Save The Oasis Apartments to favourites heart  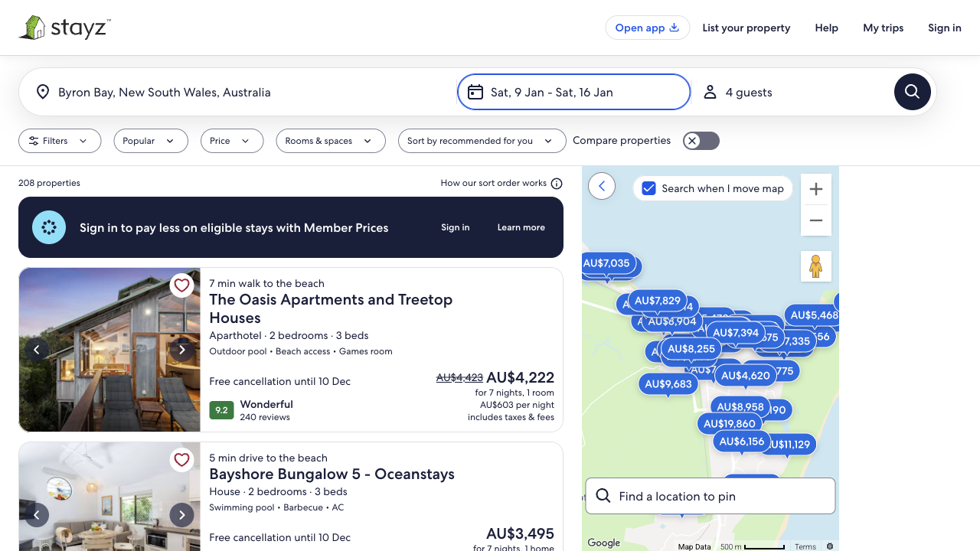(x=181, y=285)
